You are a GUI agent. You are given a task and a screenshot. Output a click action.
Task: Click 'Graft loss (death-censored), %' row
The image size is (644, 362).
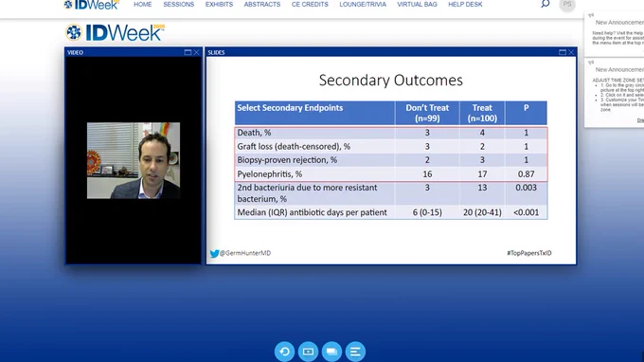click(x=294, y=146)
